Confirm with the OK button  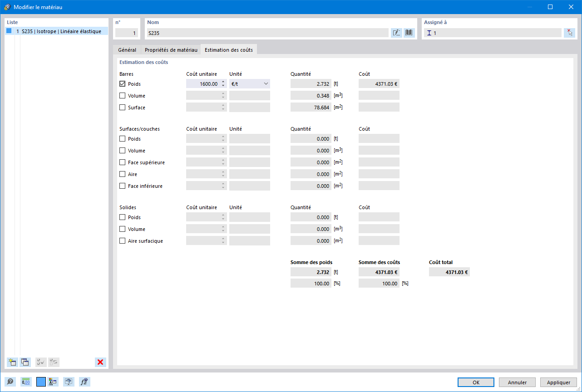476,382
